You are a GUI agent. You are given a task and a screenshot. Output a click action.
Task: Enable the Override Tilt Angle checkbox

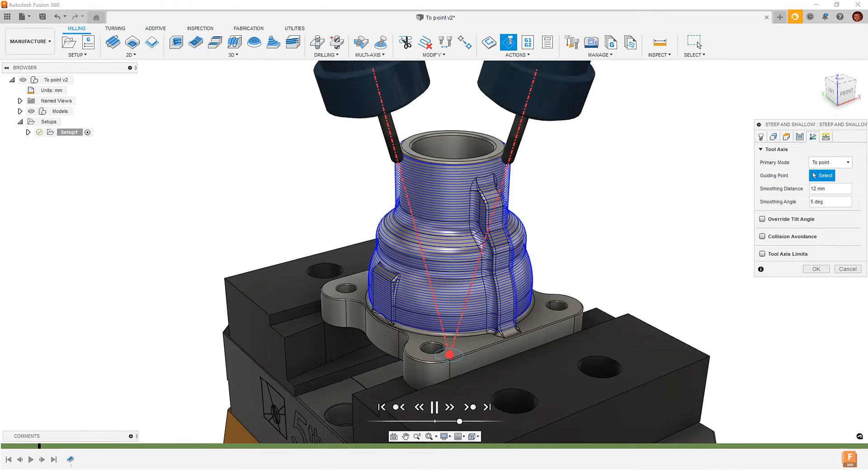point(762,219)
